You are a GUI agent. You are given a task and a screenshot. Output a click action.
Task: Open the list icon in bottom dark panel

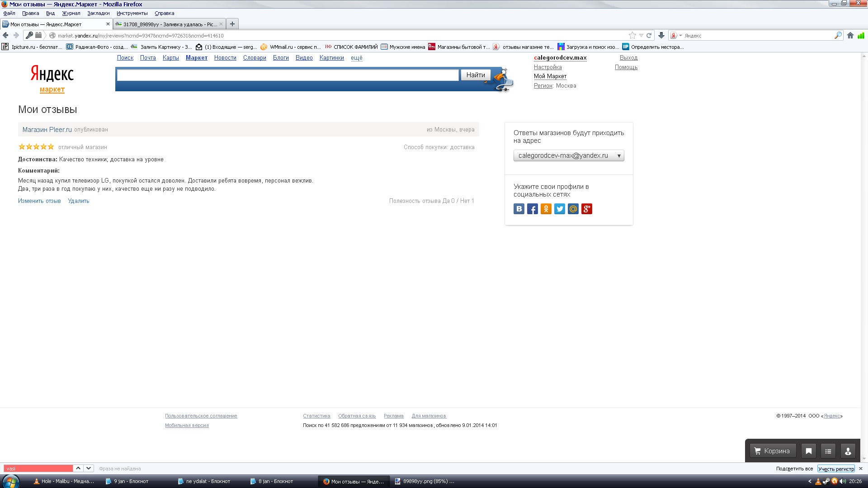[828, 451]
